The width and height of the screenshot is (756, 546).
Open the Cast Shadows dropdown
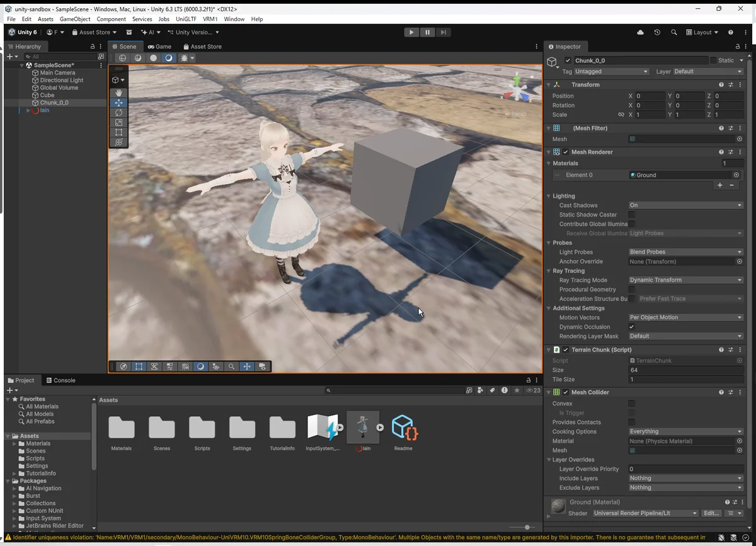tap(685, 205)
